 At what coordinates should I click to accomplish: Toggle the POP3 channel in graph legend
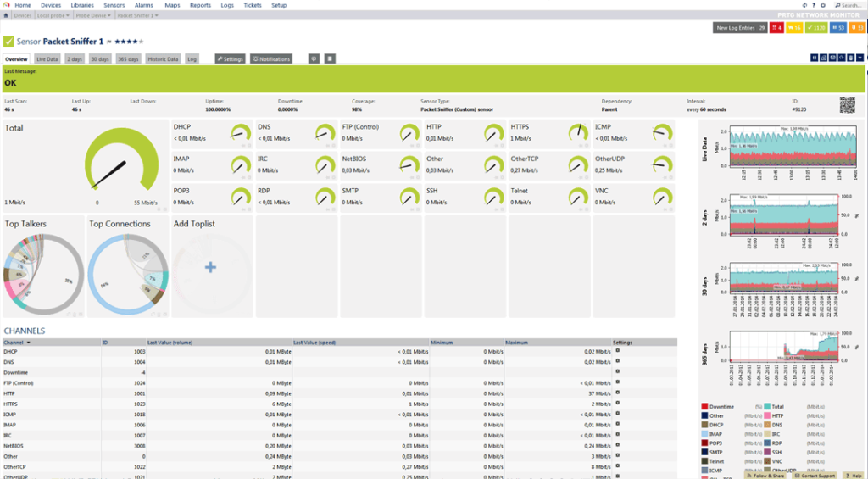(x=712, y=443)
